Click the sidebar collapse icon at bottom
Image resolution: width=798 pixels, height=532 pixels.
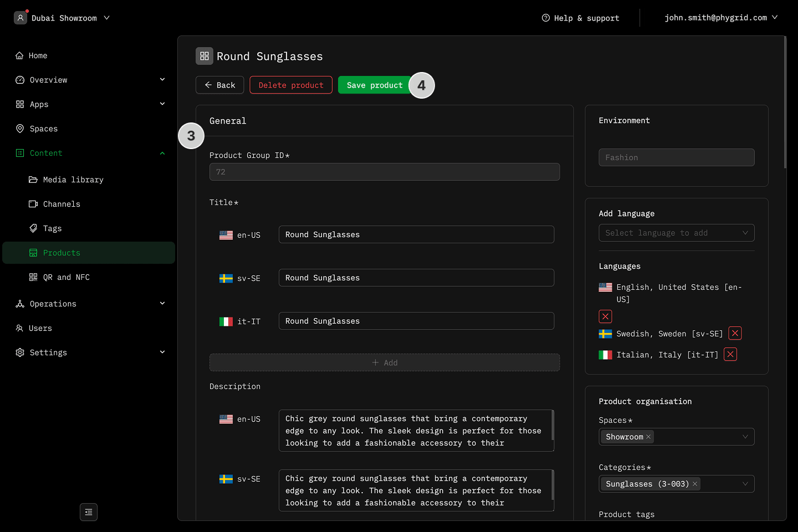[89, 512]
